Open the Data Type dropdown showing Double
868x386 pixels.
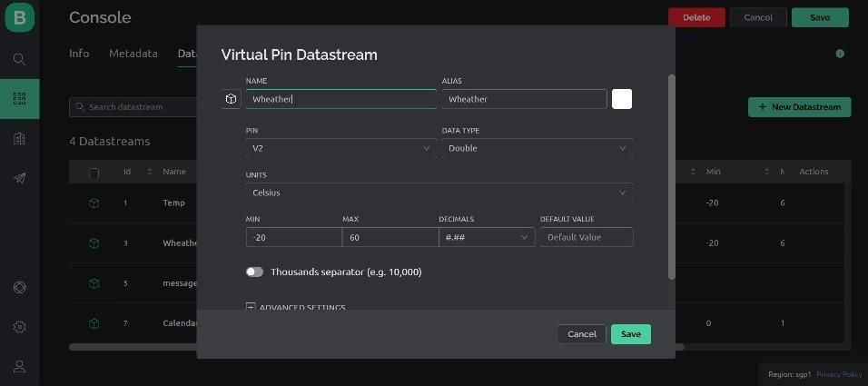coord(537,148)
